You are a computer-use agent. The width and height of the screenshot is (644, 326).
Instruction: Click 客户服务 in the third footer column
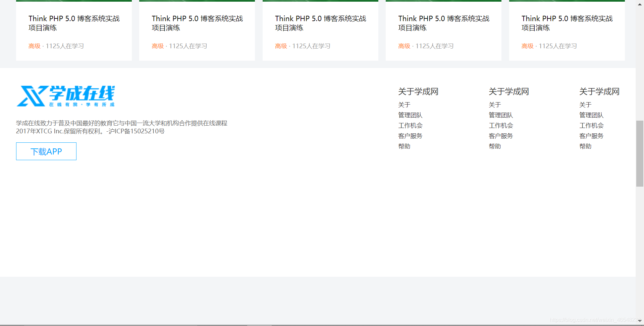pyautogui.click(x=591, y=136)
